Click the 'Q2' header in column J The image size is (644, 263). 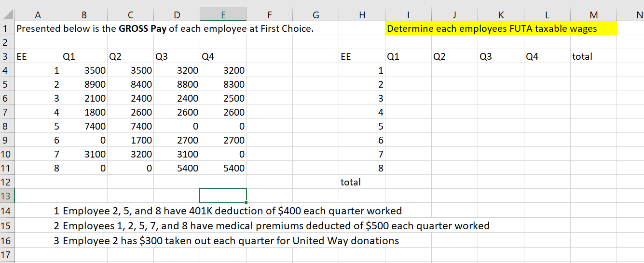[x=454, y=56]
